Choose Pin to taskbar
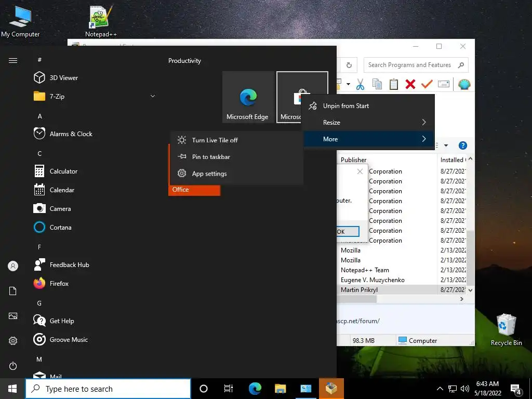The width and height of the screenshot is (532, 399). [x=236, y=157]
